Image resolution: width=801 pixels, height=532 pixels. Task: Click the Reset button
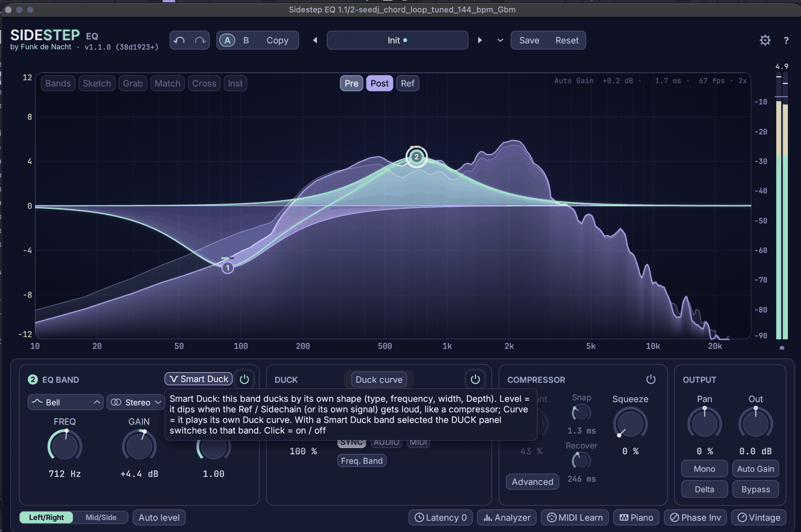tap(567, 40)
